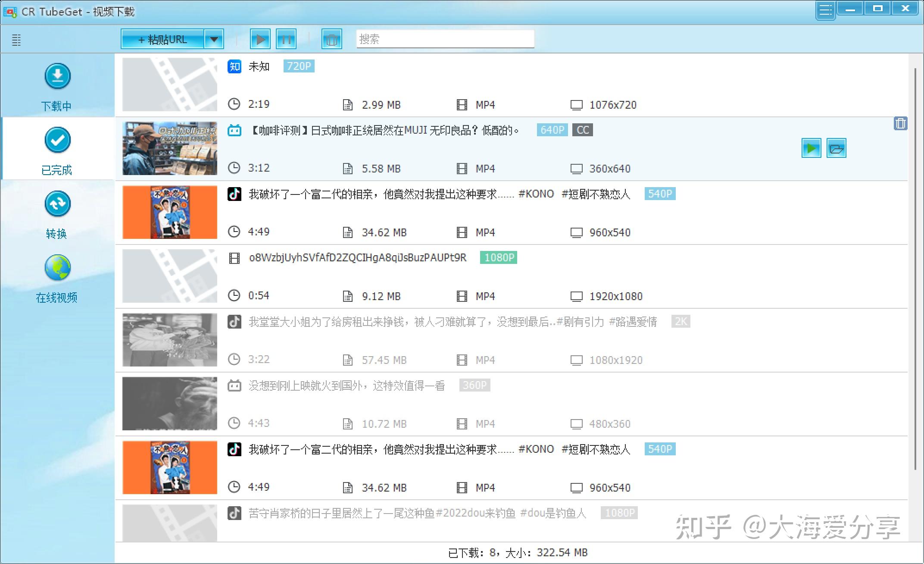924x564 pixels.
Task: Collapse sidebar with the list icon at top left
Action: tap(16, 40)
